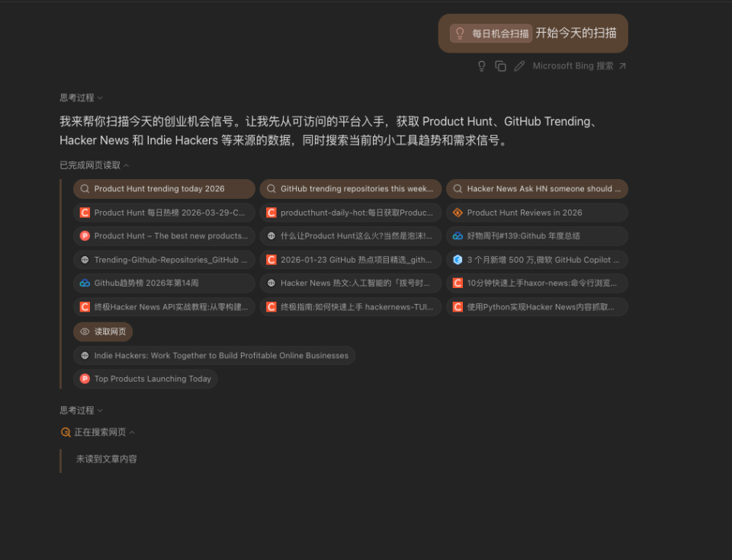Click the 读取网页 chip

point(103,331)
